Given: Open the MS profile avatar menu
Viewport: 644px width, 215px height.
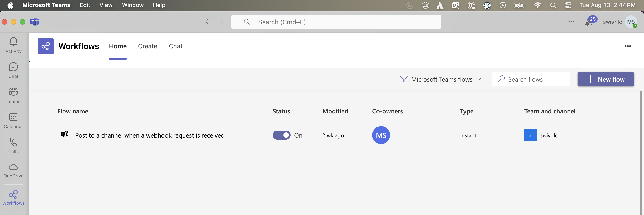Looking at the screenshot, I should click(631, 22).
